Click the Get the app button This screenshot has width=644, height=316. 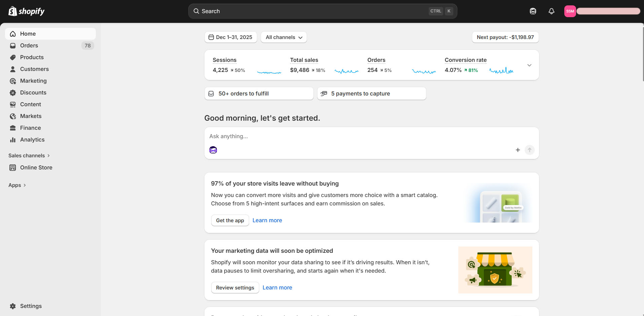(230, 221)
